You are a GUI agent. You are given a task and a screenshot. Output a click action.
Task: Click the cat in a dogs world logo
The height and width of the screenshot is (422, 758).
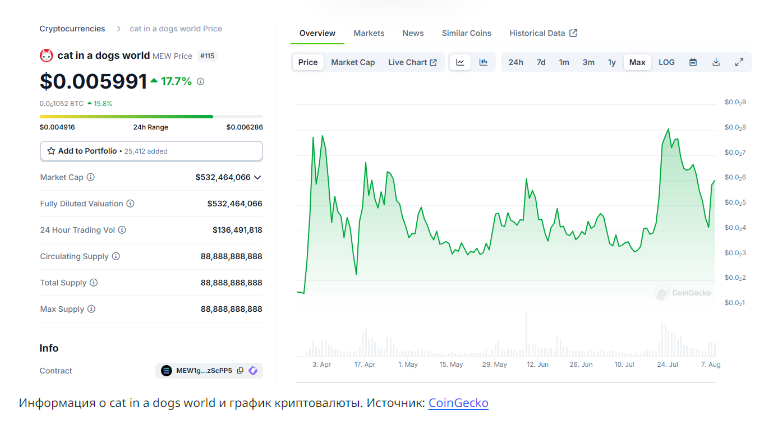point(46,56)
